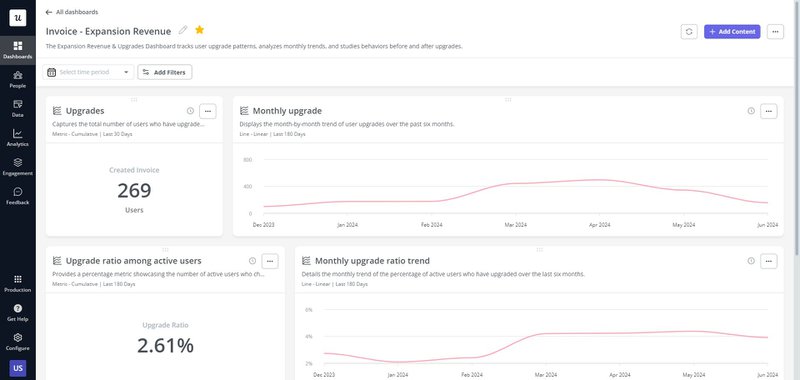Screen dimensions: 800x380
Task: Open Upgrades card options menu
Action: [x=208, y=111]
